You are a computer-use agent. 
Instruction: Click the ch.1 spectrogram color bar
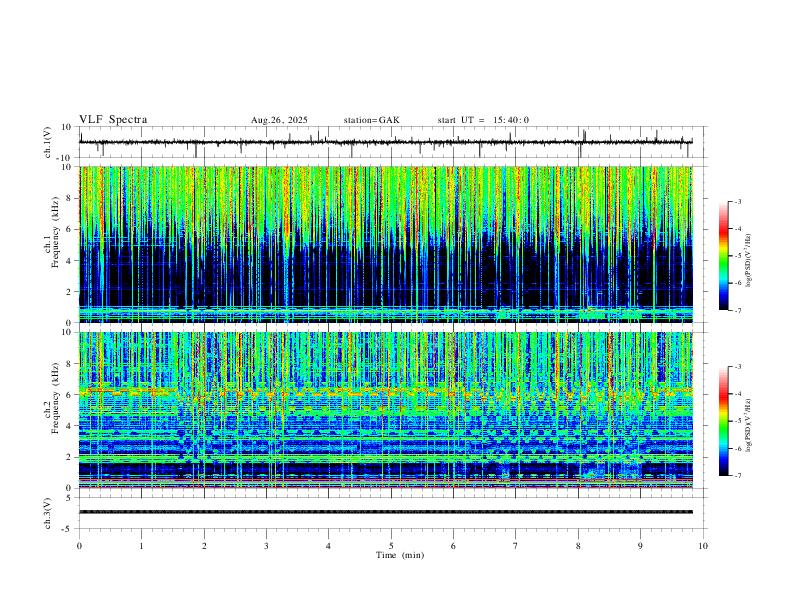tap(724, 256)
